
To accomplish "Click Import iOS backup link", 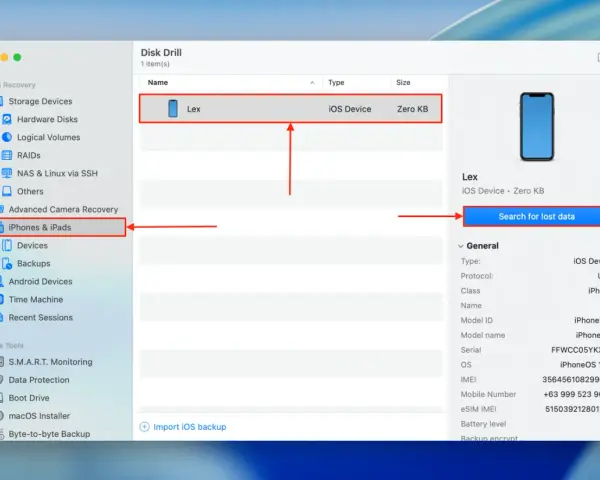I will (x=190, y=427).
